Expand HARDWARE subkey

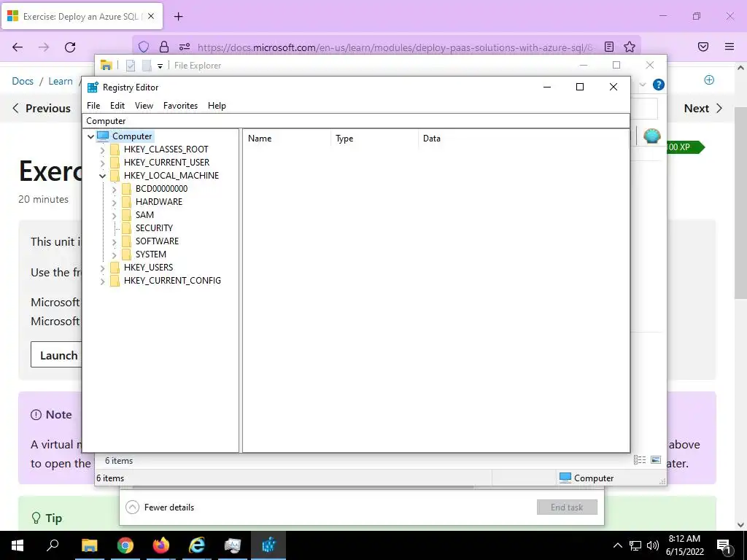[115, 203]
